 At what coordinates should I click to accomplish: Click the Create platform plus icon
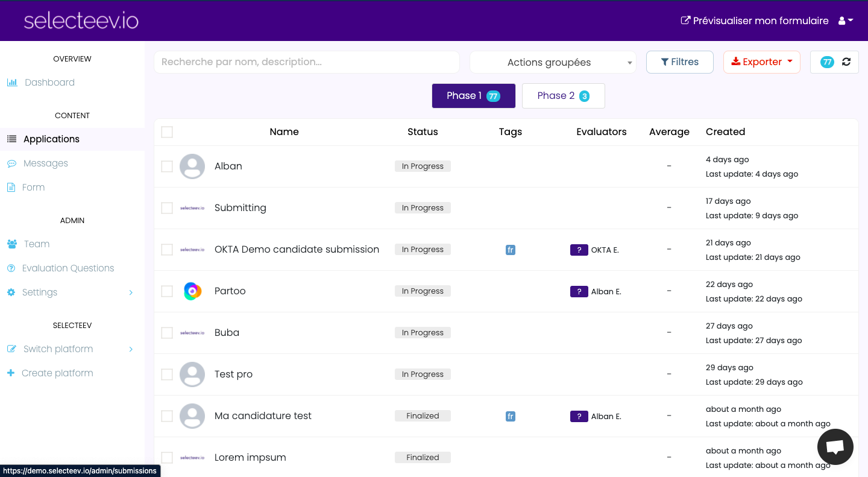10,373
